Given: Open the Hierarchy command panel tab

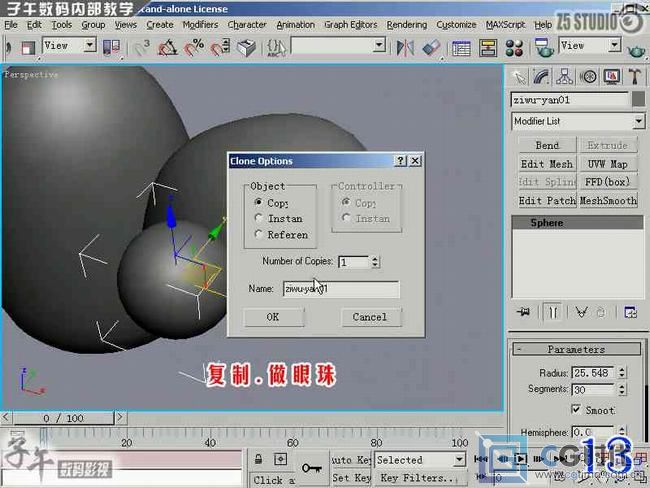Looking at the screenshot, I should [x=565, y=77].
